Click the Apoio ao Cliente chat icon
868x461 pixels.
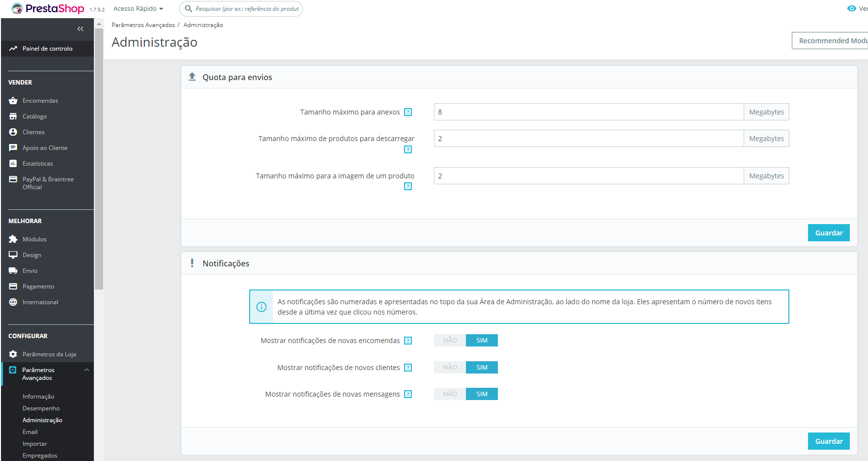pos(13,148)
